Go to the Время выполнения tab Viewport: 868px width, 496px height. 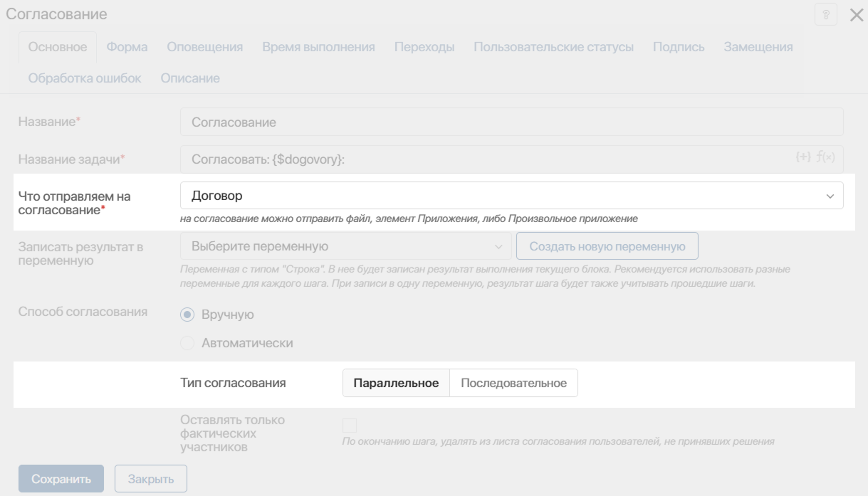tap(318, 47)
